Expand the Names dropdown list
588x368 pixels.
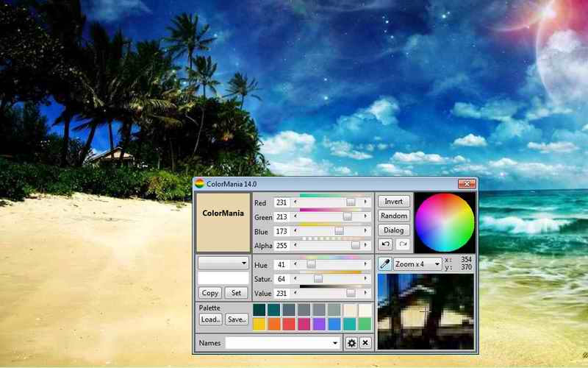click(336, 343)
